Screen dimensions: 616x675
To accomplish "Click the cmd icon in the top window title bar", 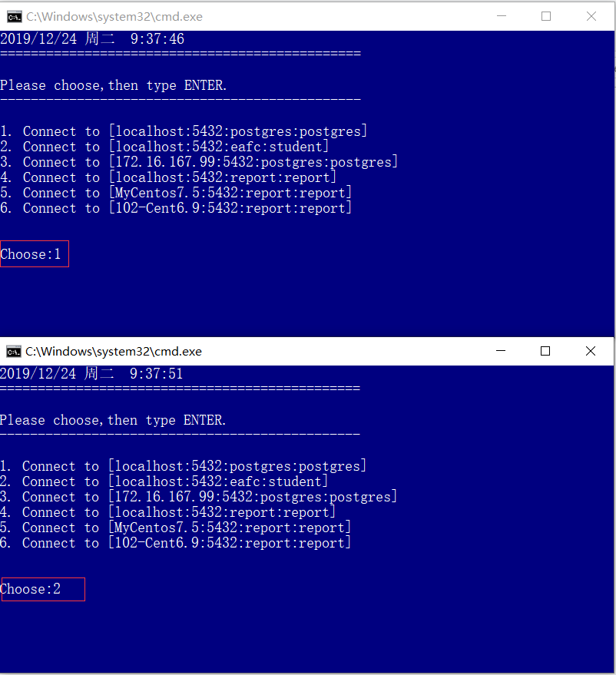I will [13, 16].
